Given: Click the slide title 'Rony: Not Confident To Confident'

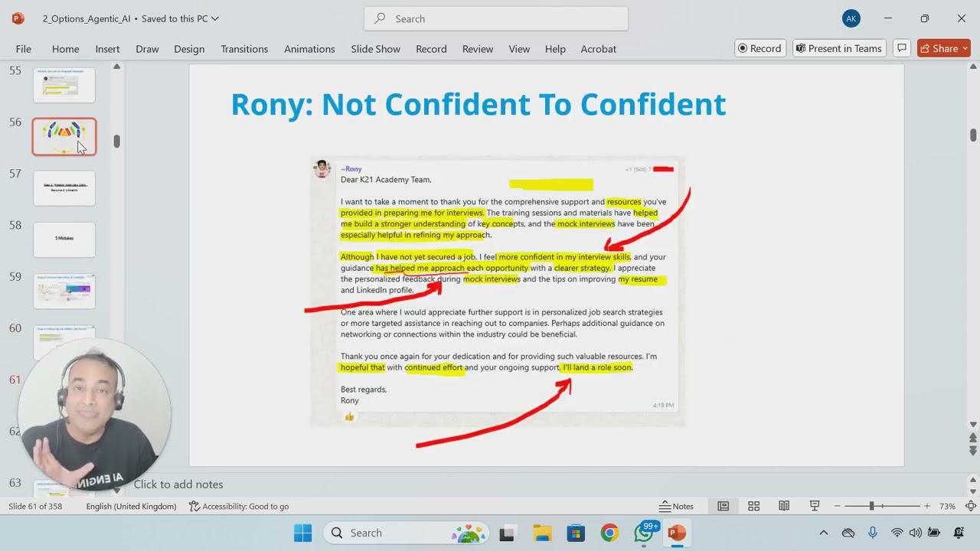Looking at the screenshot, I should coord(479,104).
